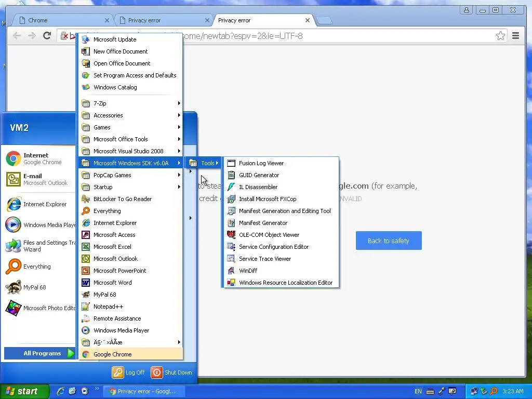Viewport: 532px width, 399px height.
Task: Click the Chrome address bar
Action: (282, 36)
